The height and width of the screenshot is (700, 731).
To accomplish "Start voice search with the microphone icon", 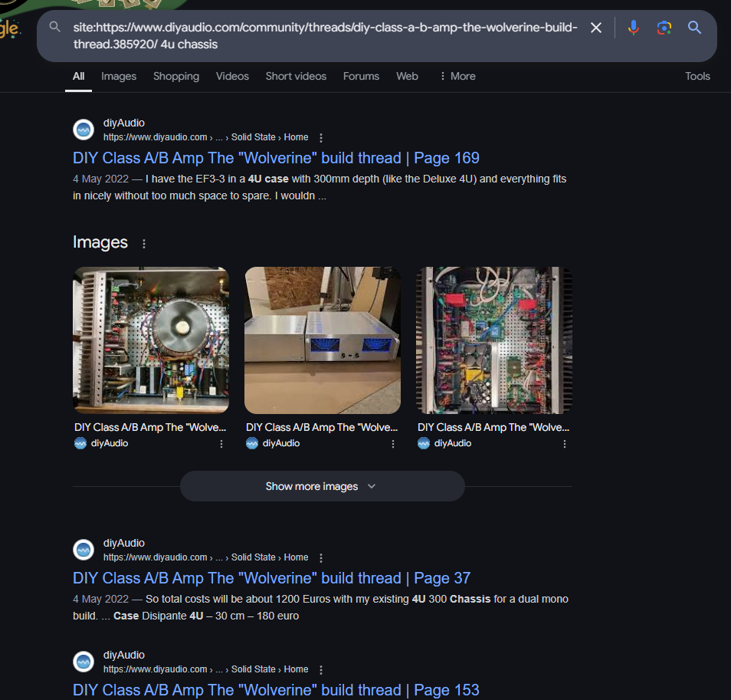I will 633,28.
